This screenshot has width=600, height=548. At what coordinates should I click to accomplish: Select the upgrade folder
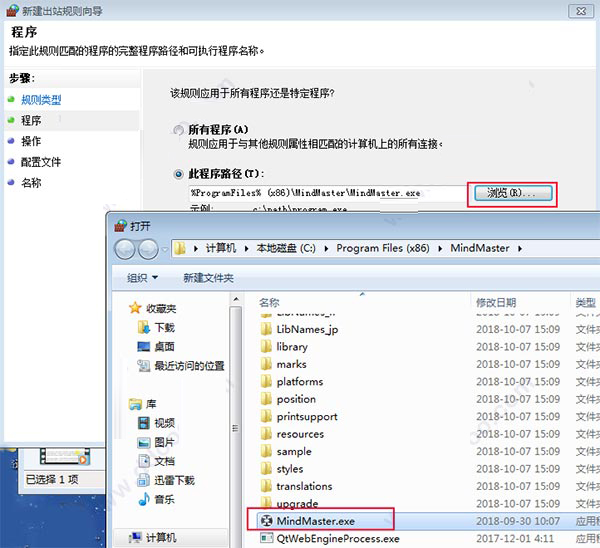click(297, 504)
